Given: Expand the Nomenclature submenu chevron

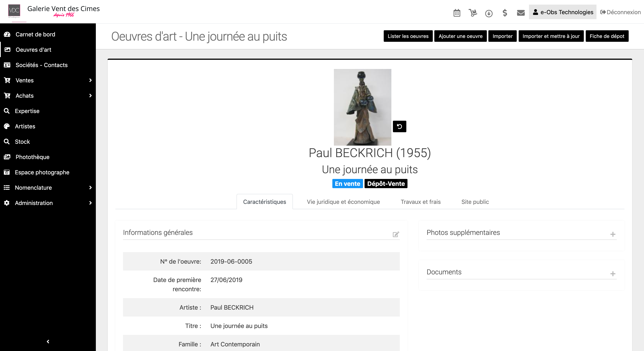Looking at the screenshot, I should 90,188.
